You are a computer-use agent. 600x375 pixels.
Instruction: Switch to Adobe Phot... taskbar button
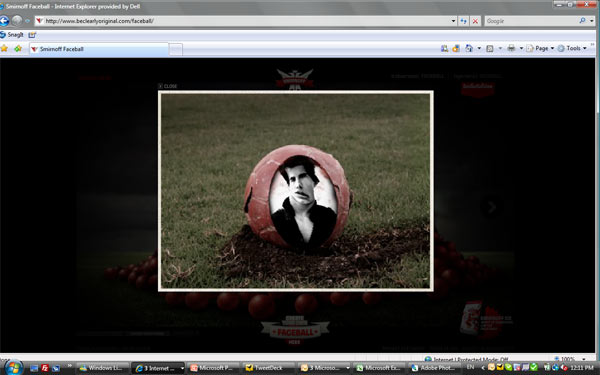[x=434, y=368]
